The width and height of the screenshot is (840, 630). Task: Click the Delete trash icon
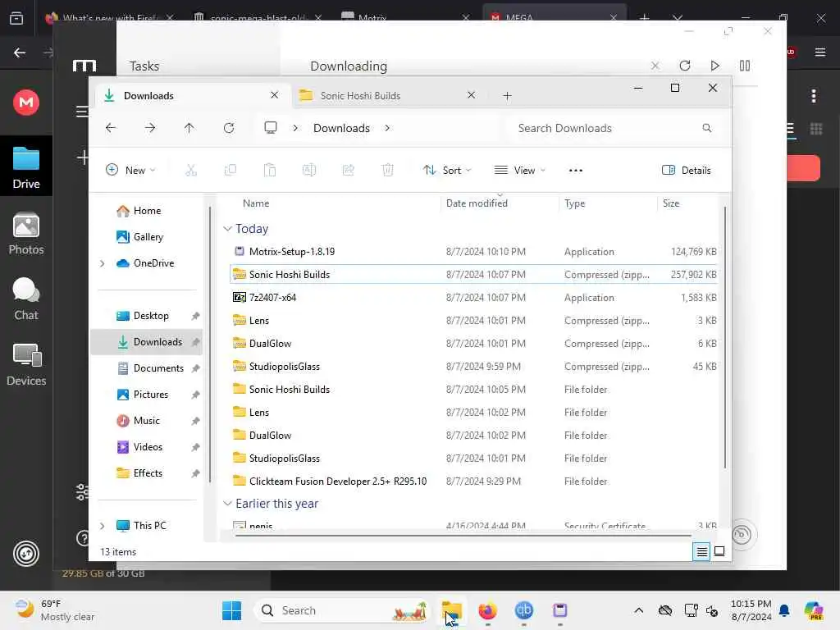point(388,171)
